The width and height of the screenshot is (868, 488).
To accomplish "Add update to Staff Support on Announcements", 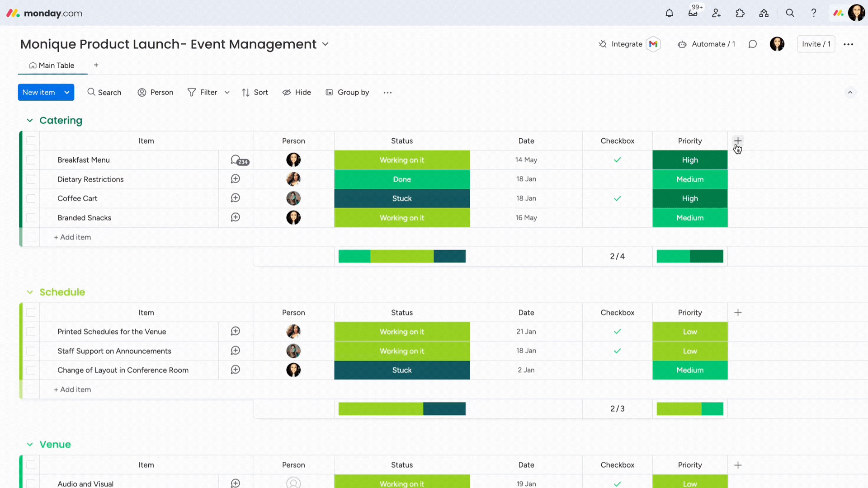I will [235, 351].
